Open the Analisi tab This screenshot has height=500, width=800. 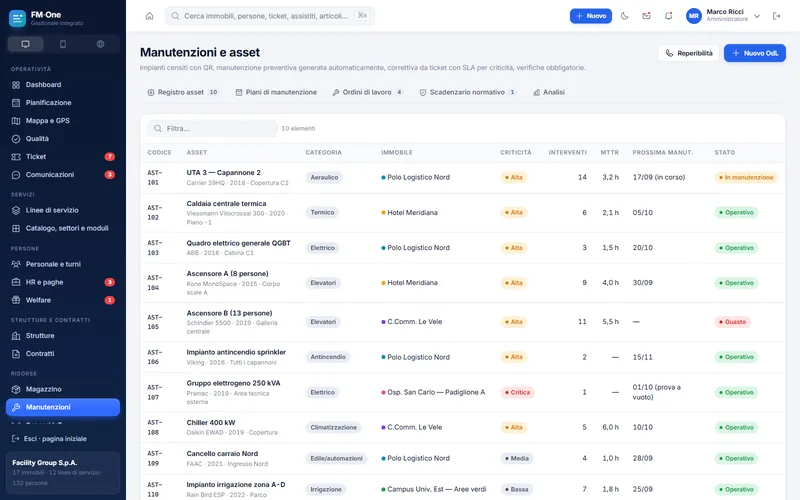(549, 92)
